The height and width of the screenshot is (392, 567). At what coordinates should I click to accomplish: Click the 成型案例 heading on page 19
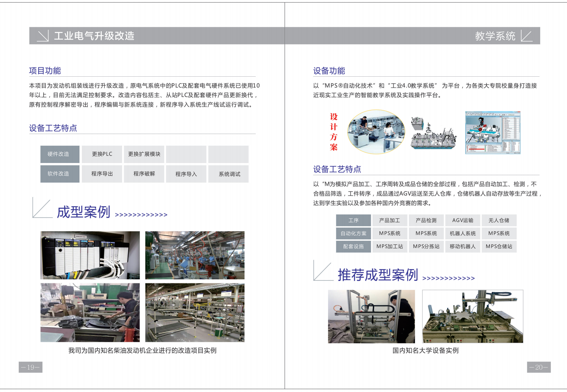(x=83, y=212)
